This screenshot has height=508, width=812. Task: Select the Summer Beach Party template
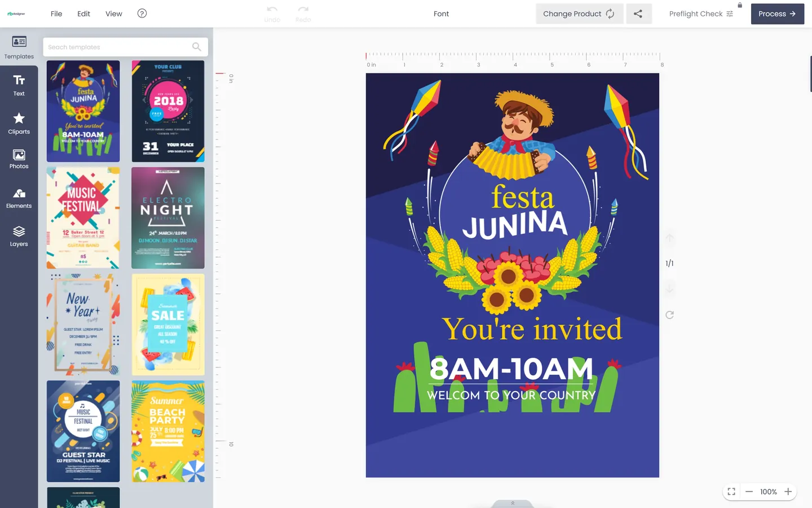(168, 431)
